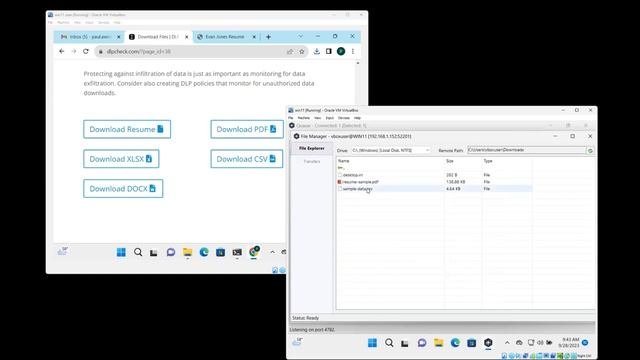Screen dimensions: 640x360
Task: Open Chrome's tab search chevron
Action: click(300, 36)
